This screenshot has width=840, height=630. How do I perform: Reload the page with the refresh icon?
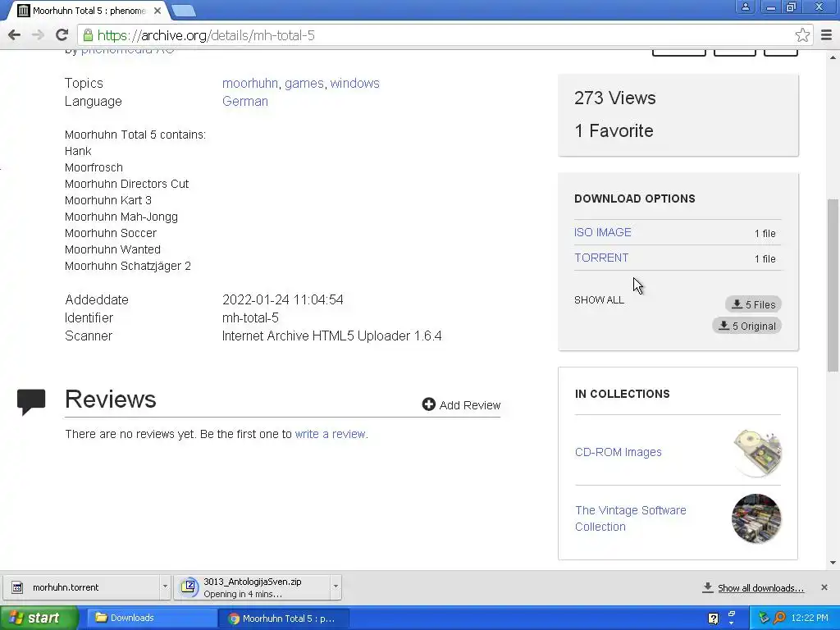point(62,35)
